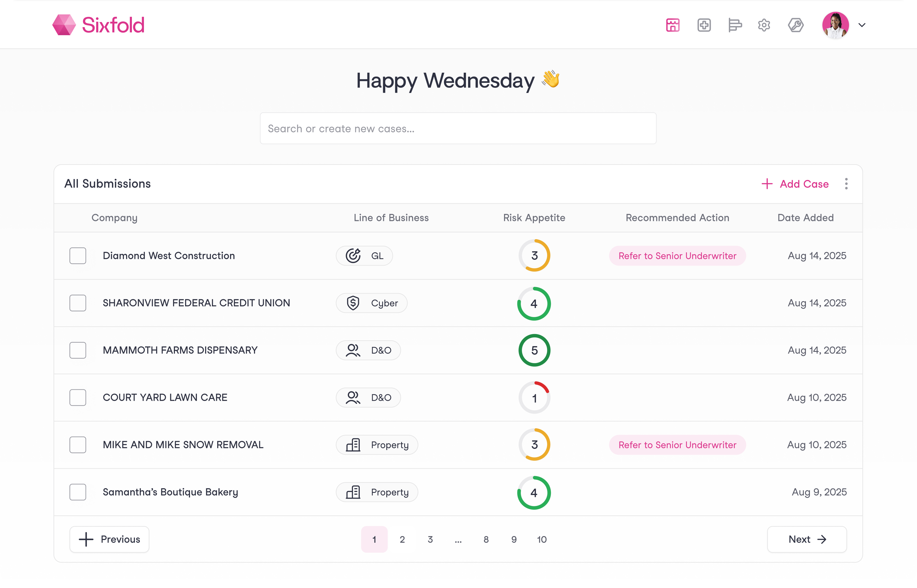Click the GL target icon for Diamond West

coord(353,256)
